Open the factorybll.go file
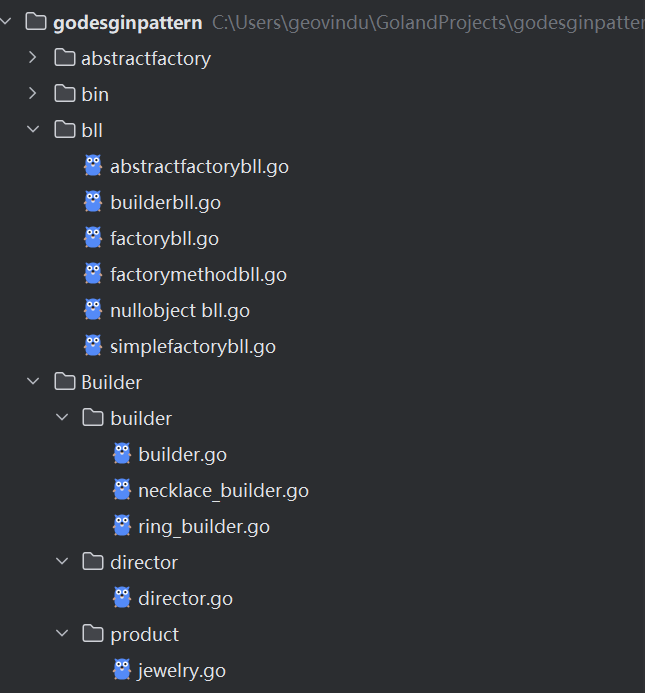The height and width of the screenshot is (693, 645). [x=164, y=239]
